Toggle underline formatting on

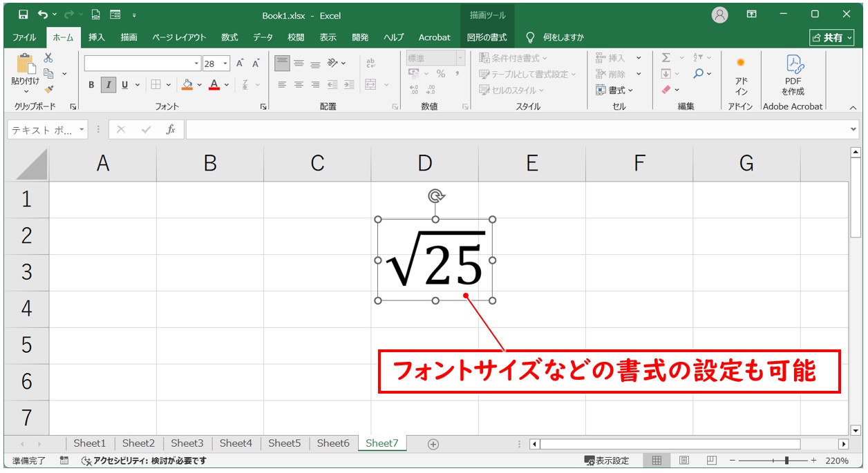124,85
